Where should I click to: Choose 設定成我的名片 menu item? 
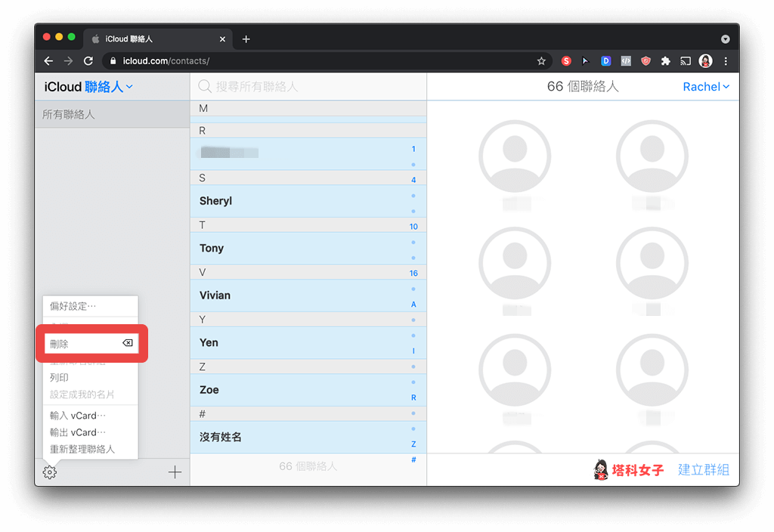[x=90, y=394]
